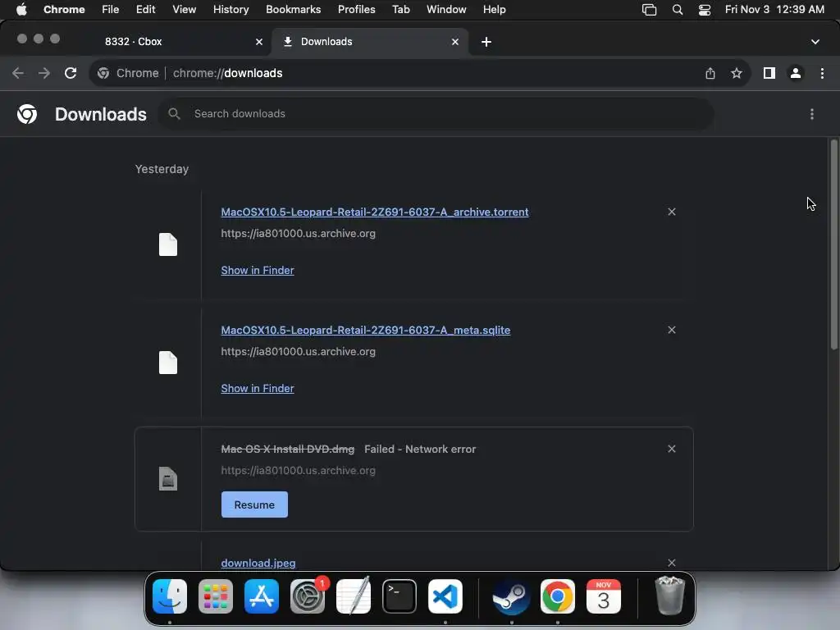The height and width of the screenshot is (630, 840).
Task: Open the Profiles menu
Action: [356, 10]
